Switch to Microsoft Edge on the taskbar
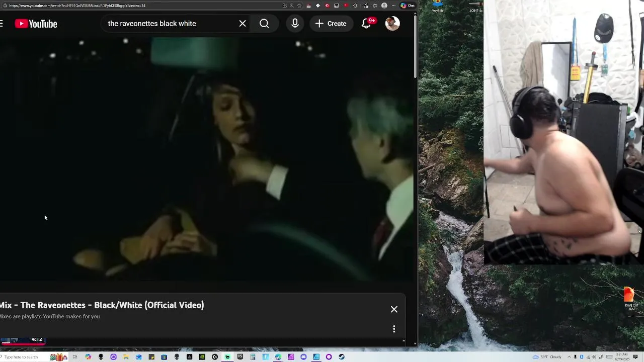The image size is (644, 362). click(x=278, y=357)
